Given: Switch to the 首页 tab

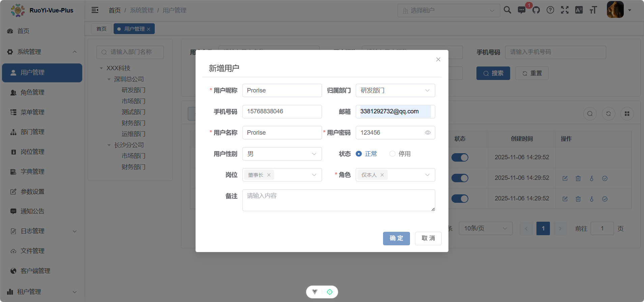Looking at the screenshot, I should click(x=101, y=29).
